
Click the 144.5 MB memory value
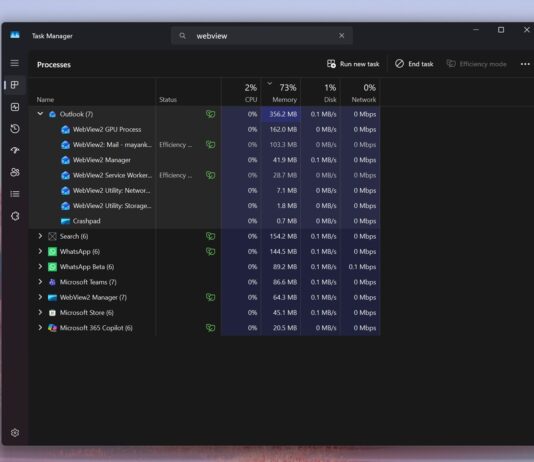[x=283, y=252]
